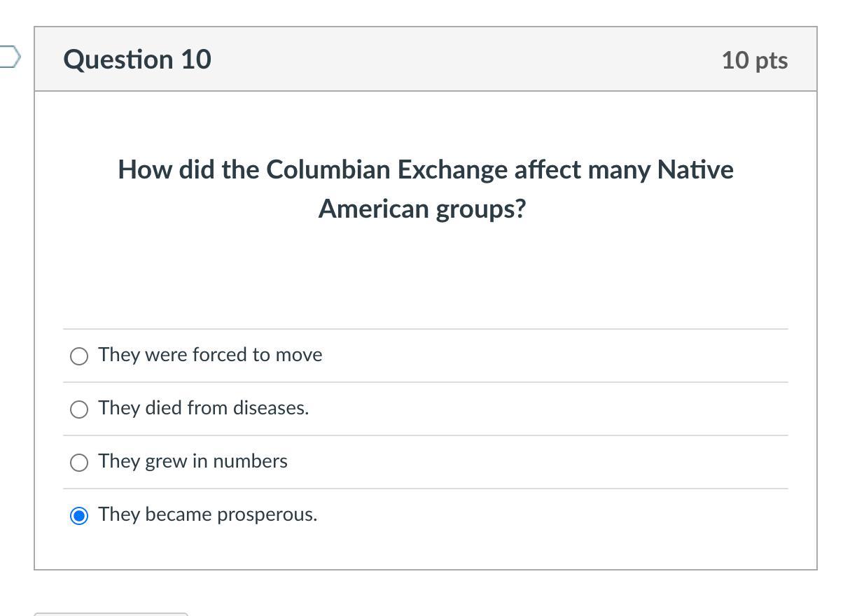This screenshot has height=616, width=857.
Task: Select the 'They were forced to move' radio button
Action: point(79,356)
